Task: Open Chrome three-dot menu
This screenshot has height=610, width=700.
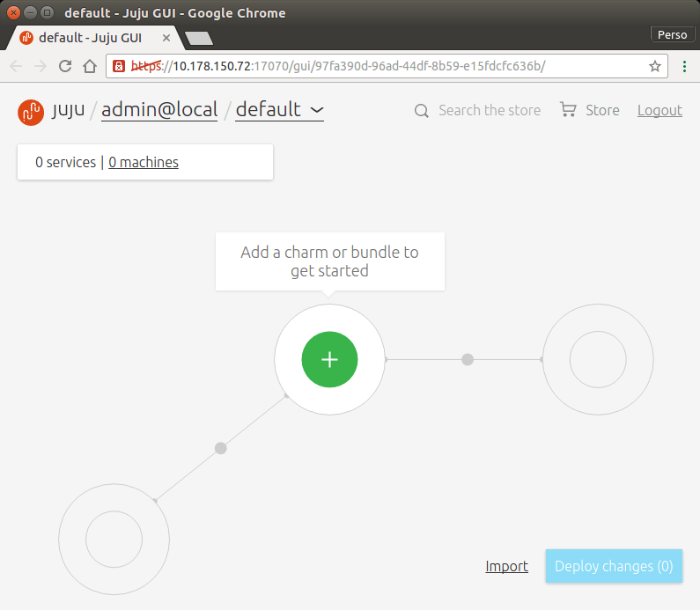Action: coord(684,66)
